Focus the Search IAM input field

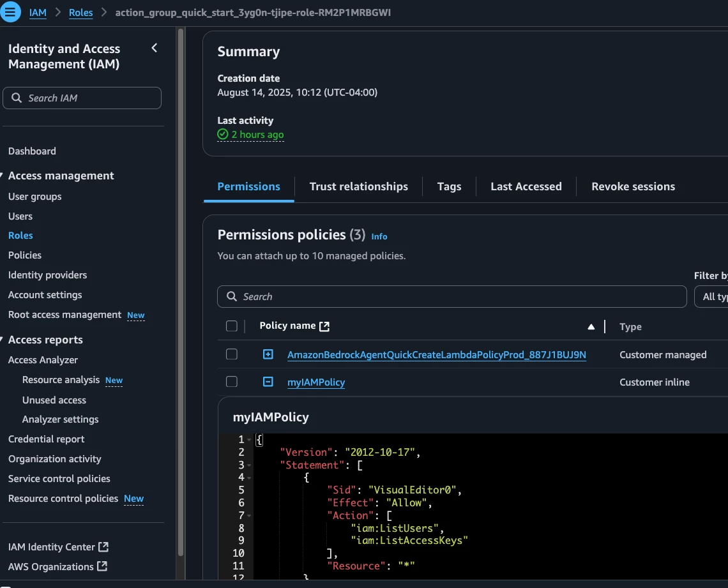(82, 98)
